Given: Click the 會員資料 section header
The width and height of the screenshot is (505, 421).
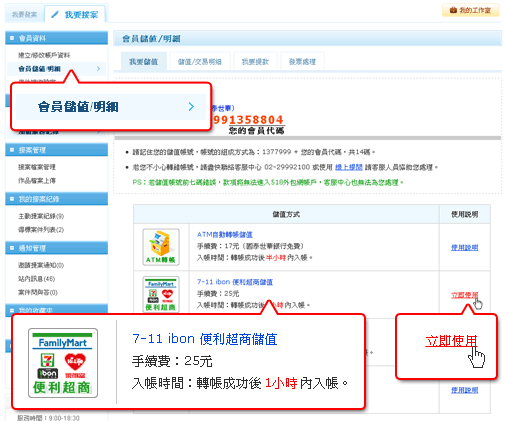Looking at the screenshot, I should pyautogui.click(x=56, y=38).
